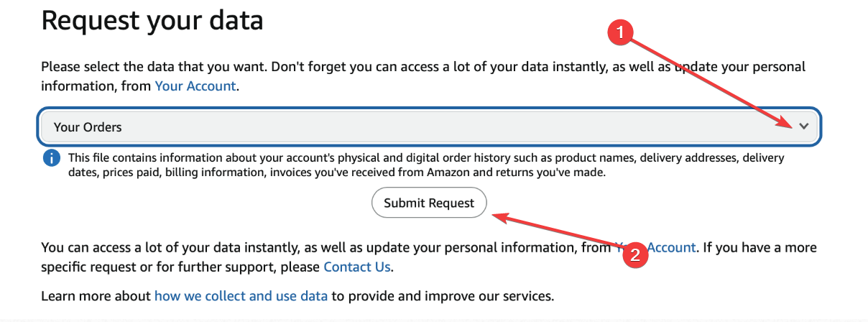Open the Contact Us link
868x322 pixels.
coord(357,267)
